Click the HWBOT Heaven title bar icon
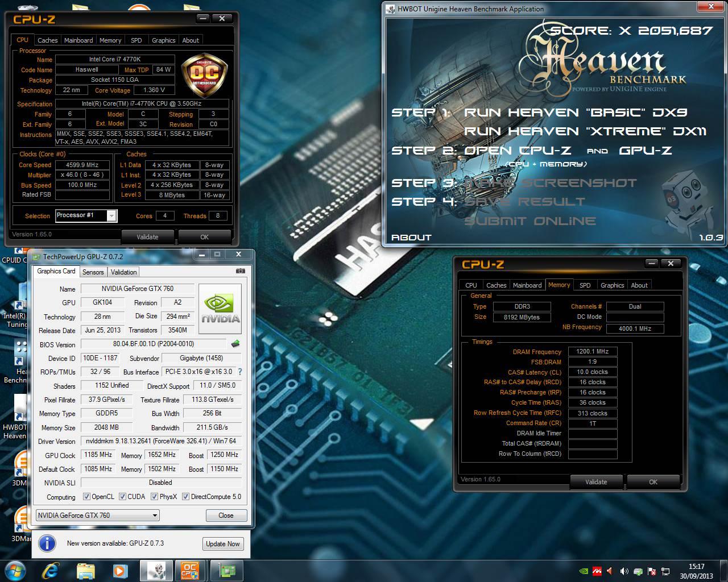728x582 pixels. (391, 9)
